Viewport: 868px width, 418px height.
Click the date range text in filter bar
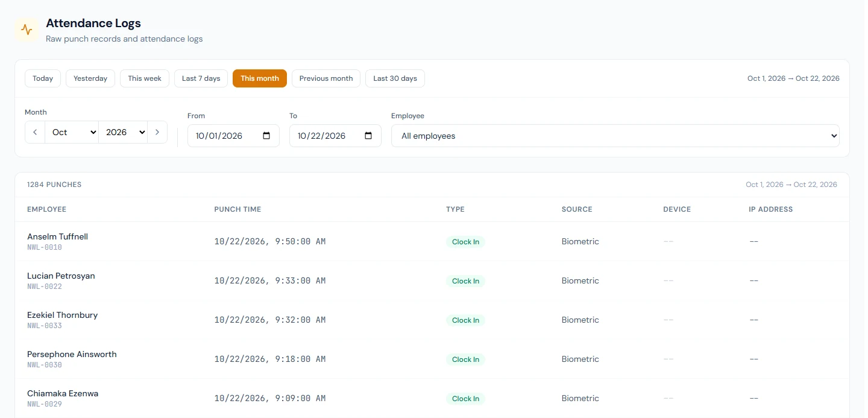click(x=793, y=78)
